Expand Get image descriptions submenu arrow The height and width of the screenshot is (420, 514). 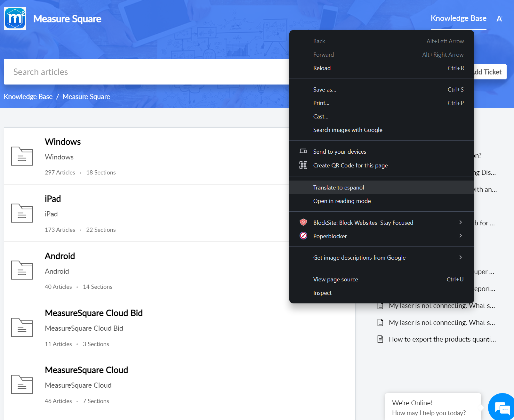click(x=461, y=257)
